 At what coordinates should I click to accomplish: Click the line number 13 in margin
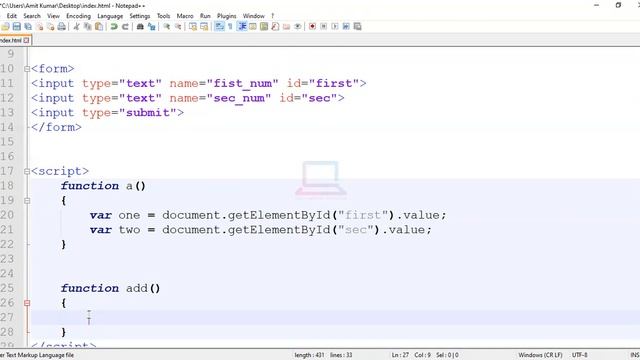click(7, 113)
